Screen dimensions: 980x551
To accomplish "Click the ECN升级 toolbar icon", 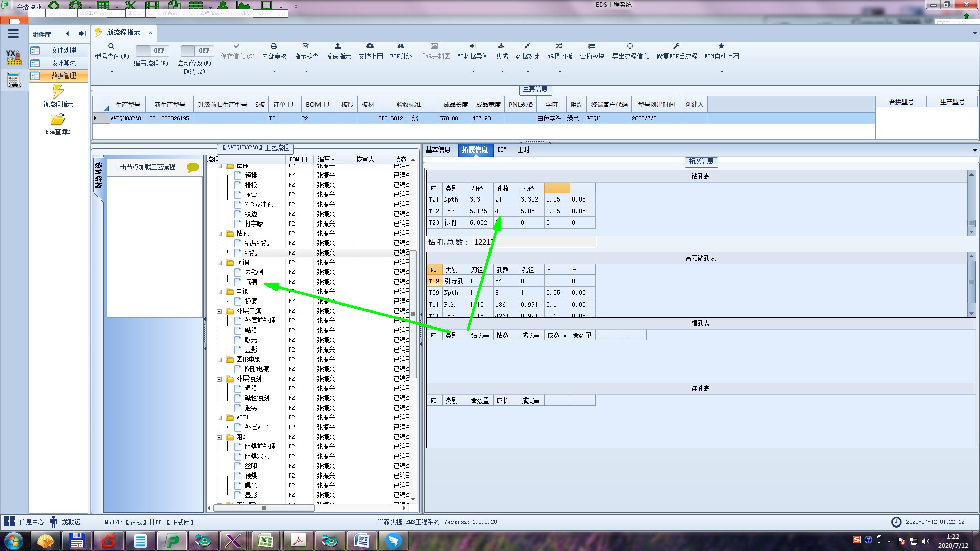I will tap(401, 46).
